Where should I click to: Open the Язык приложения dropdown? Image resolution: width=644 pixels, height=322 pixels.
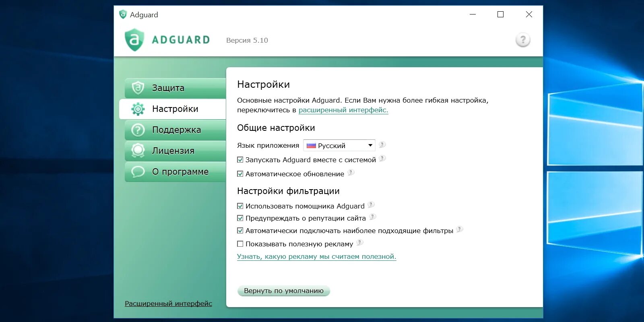(x=339, y=145)
